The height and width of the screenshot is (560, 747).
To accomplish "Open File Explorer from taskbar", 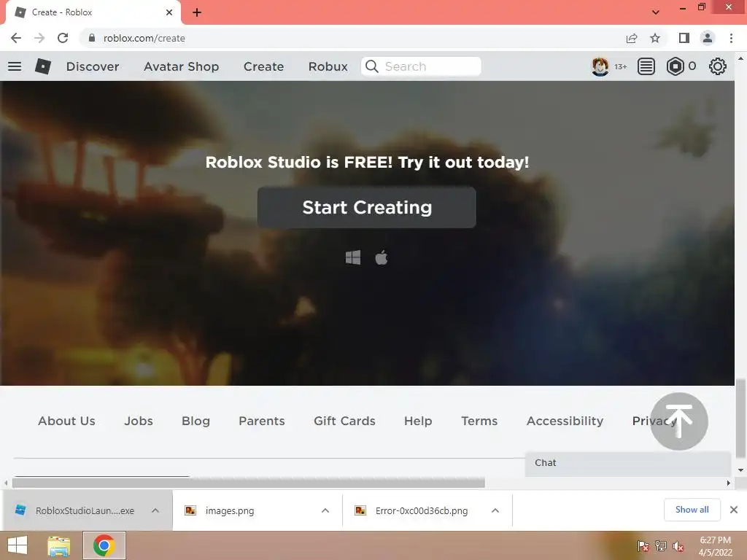I will tap(59, 545).
